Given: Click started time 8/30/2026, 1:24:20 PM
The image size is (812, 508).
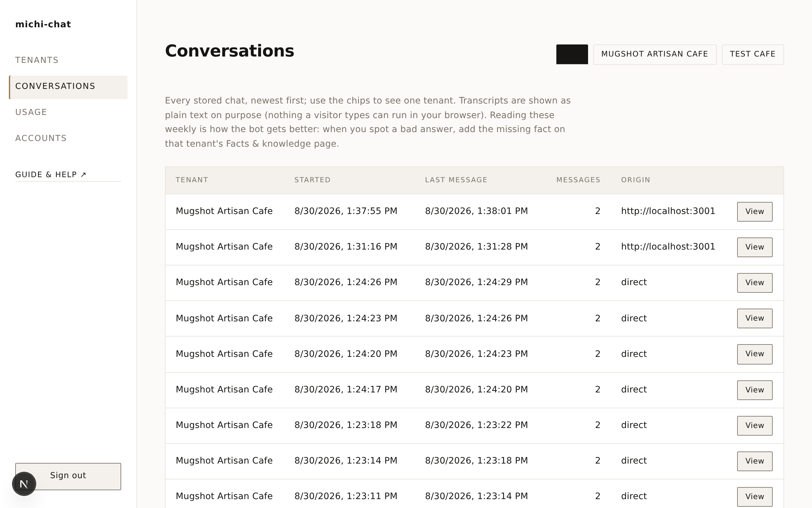Looking at the screenshot, I should (x=346, y=354).
